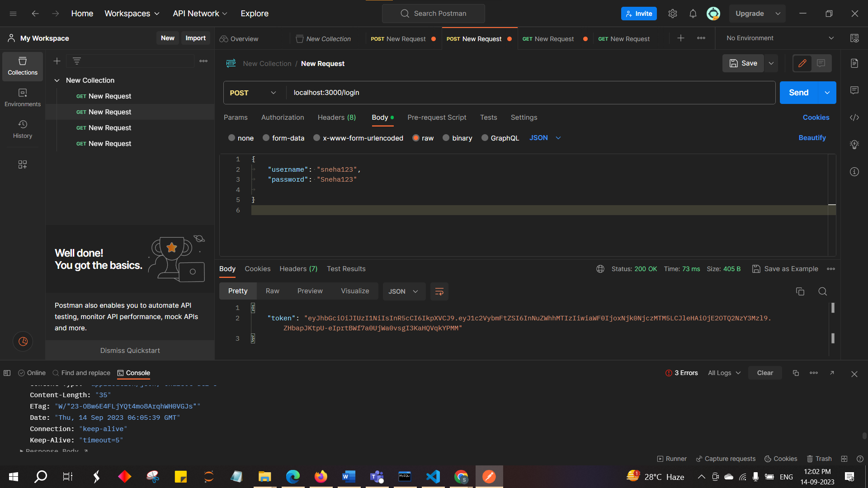
Task: Open the Trash from status bar
Action: (x=819, y=459)
